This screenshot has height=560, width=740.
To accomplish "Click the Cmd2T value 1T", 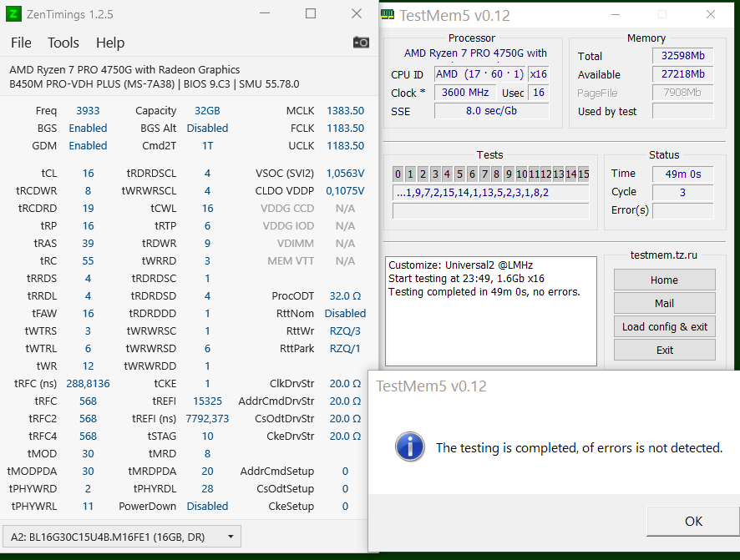I will [x=207, y=146].
